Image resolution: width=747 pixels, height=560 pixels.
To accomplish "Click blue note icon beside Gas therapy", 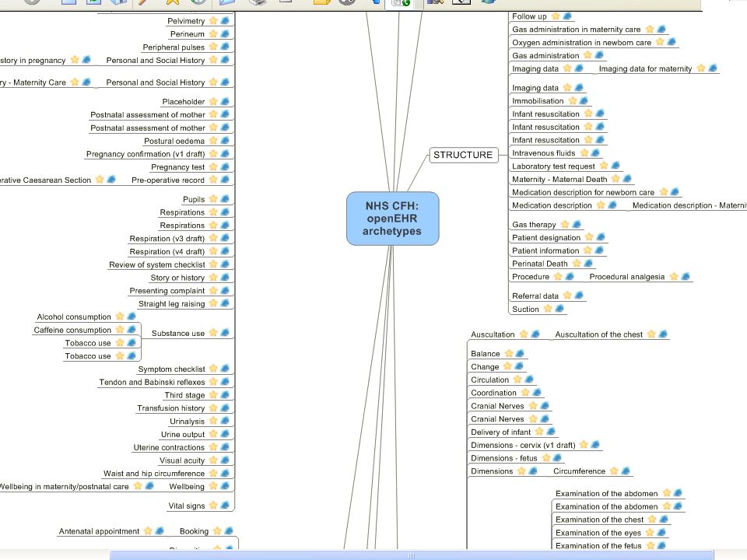I will 577,224.
